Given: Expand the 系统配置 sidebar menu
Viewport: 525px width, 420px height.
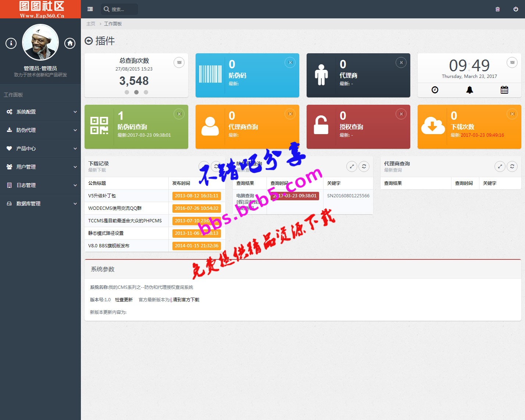Looking at the screenshot, I should pyautogui.click(x=40, y=112).
